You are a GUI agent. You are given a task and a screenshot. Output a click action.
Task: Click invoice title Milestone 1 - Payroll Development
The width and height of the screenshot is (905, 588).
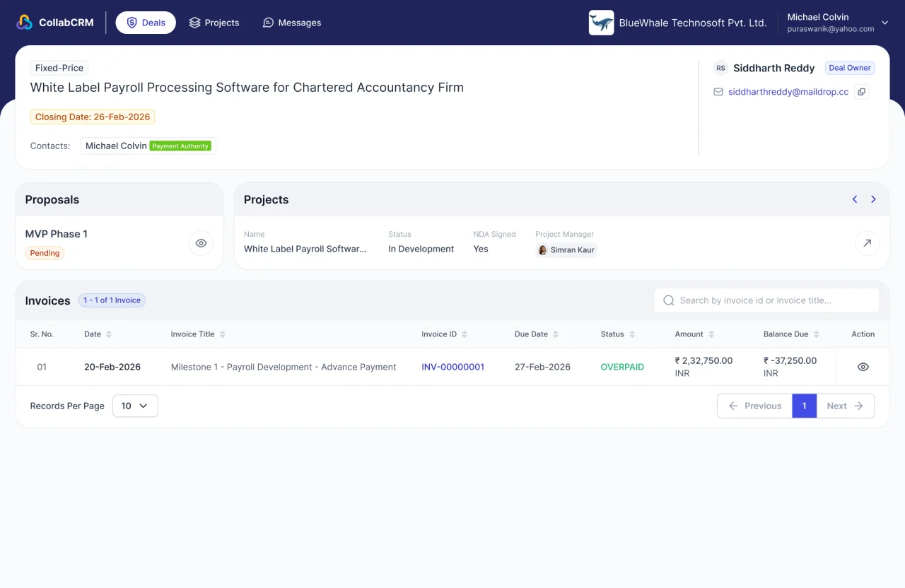point(284,367)
